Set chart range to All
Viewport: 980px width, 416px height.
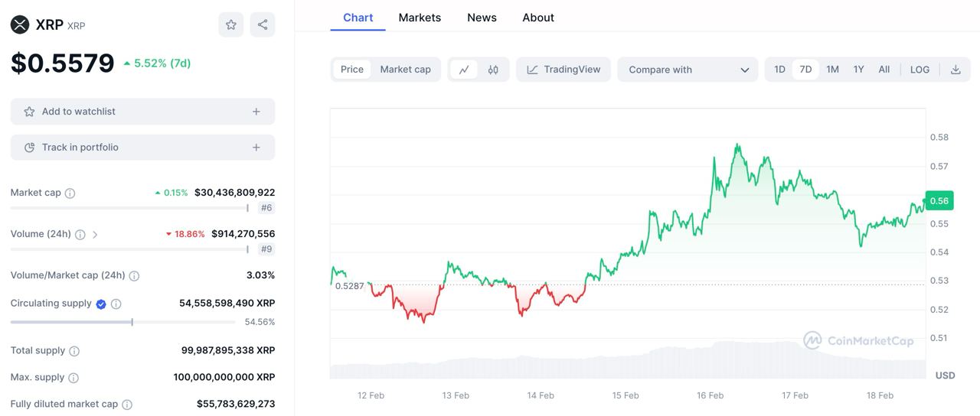tap(884, 70)
